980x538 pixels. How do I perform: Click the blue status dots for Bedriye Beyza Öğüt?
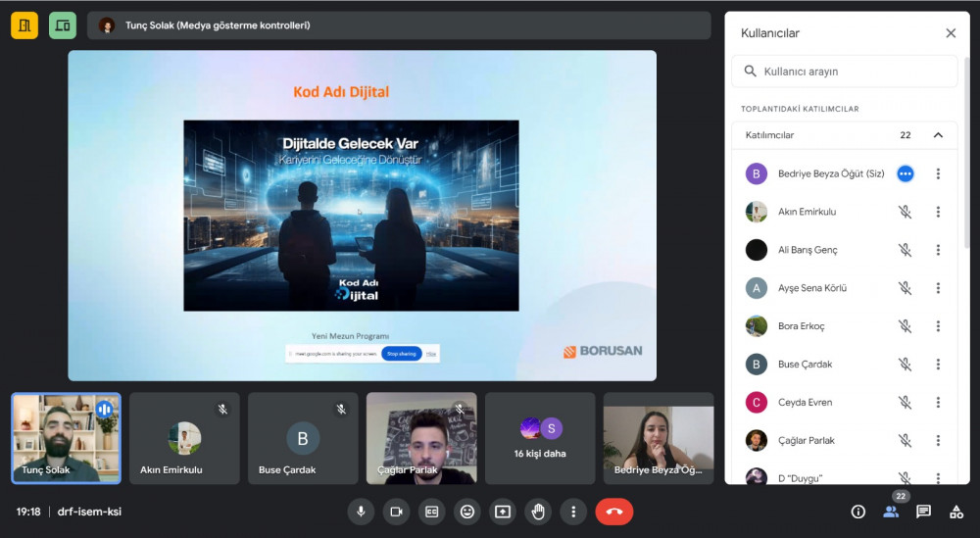905,173
